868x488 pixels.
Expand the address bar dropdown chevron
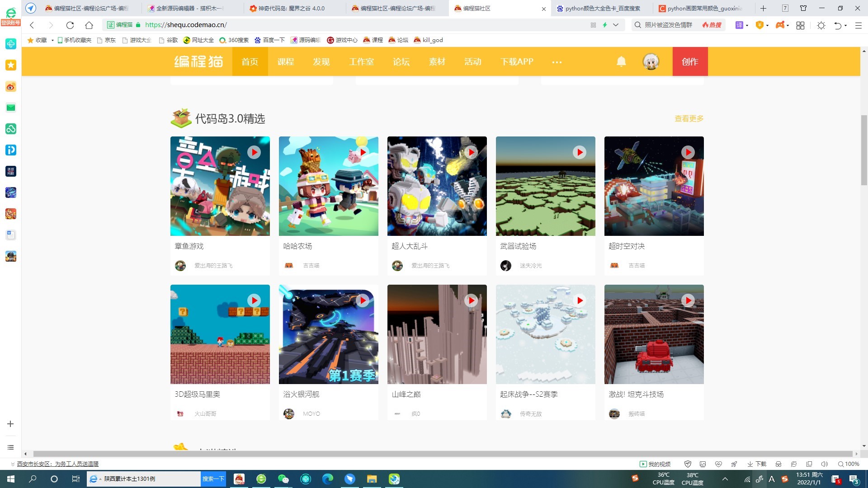click(x=616, y=25)
